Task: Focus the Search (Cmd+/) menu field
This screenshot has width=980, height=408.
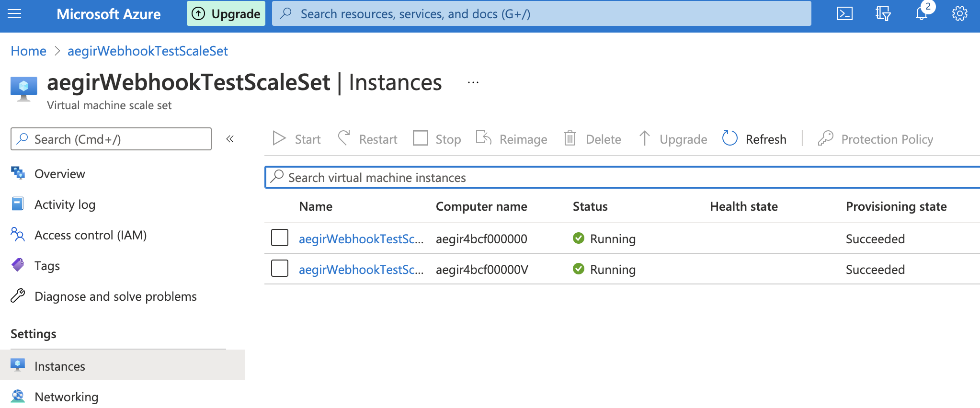Action: pyautogui.click(x=111, y=139)
